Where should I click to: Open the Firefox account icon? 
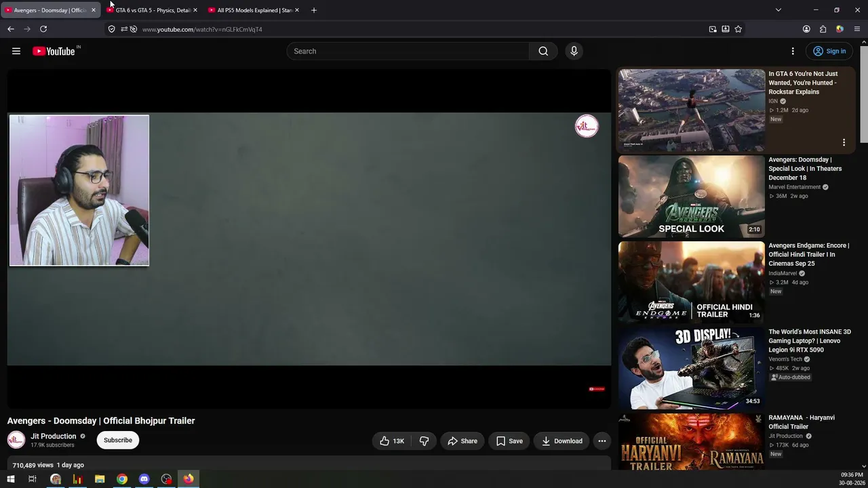[806, 29]
